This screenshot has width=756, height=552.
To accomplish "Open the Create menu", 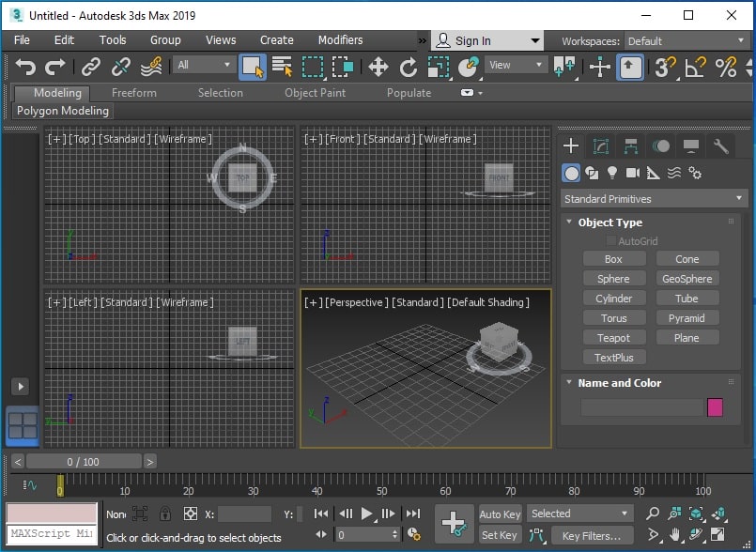I will [277, 40].
